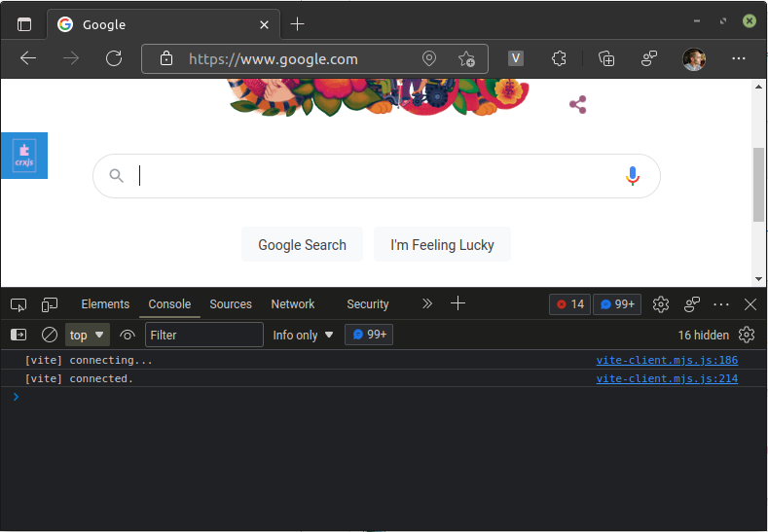
Task: Open vite-client.mjs.js:186 source link
Action: pyautogui.click(x=667, y=360)
